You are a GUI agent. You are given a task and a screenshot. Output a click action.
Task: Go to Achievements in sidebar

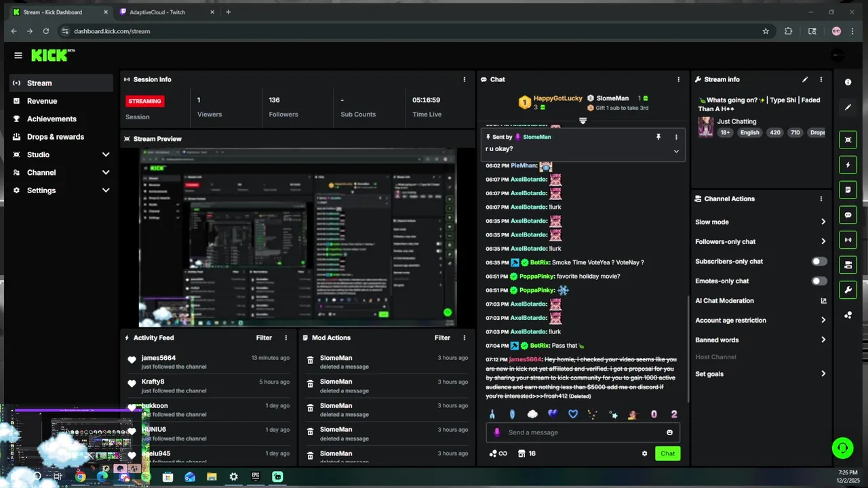61,119
